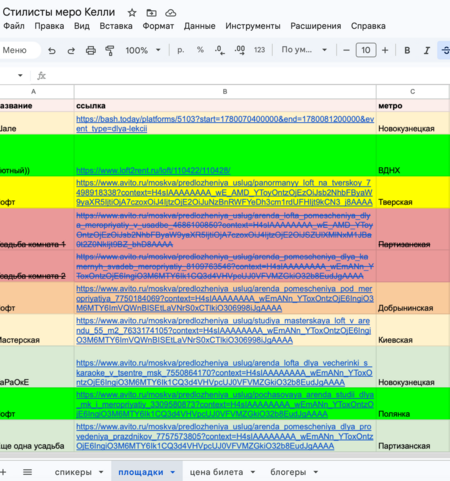Open the Правка menu
Screen dimensions: 450x481
click(49, 26)
